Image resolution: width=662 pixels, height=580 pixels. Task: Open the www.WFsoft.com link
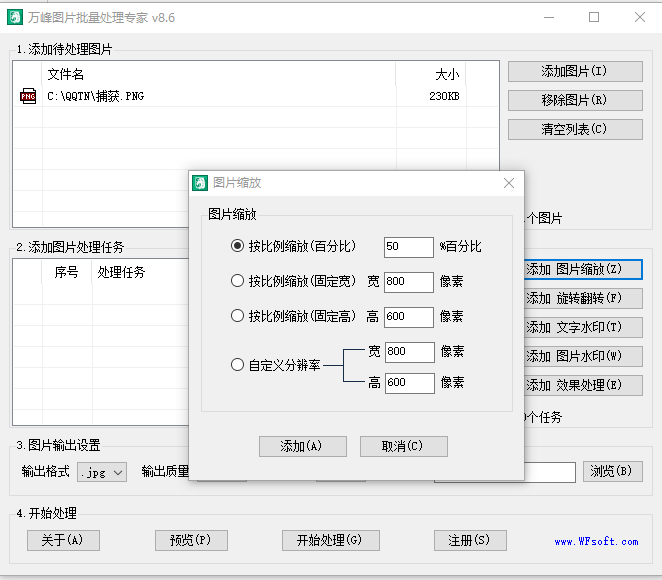[x=596, y=542]
